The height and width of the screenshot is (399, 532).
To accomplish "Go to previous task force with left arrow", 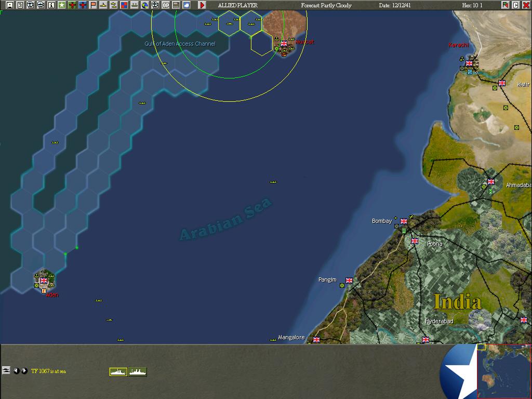I will coord(16,371).
